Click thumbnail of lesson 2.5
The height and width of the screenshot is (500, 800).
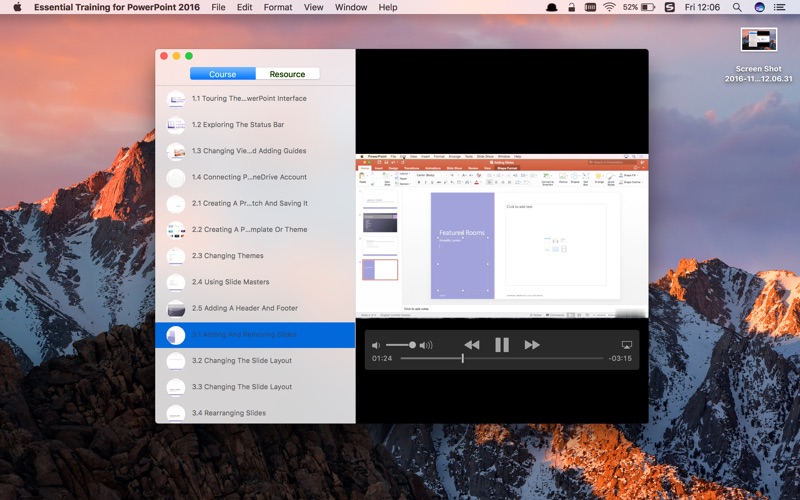176,309
